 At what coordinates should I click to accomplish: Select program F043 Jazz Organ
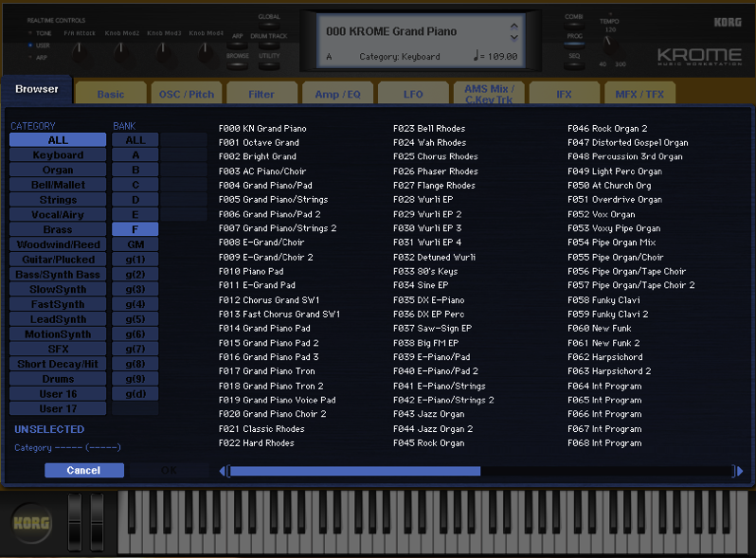[428, 414]
